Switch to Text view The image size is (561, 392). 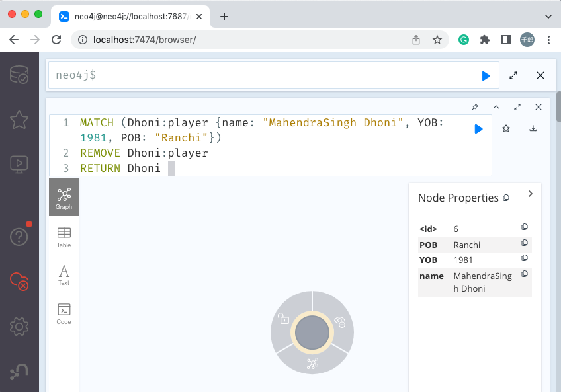[64, 275]
